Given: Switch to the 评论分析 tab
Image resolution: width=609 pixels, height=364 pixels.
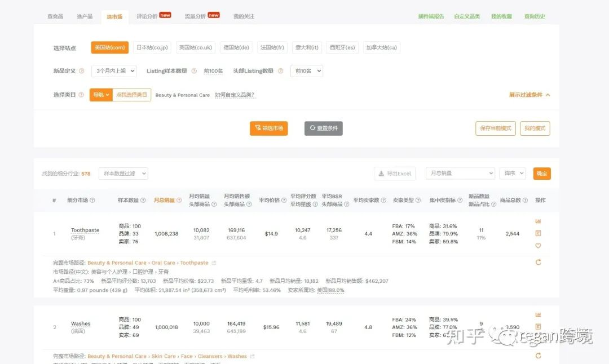Looking at the screenshot, I should tap(153, 16).
